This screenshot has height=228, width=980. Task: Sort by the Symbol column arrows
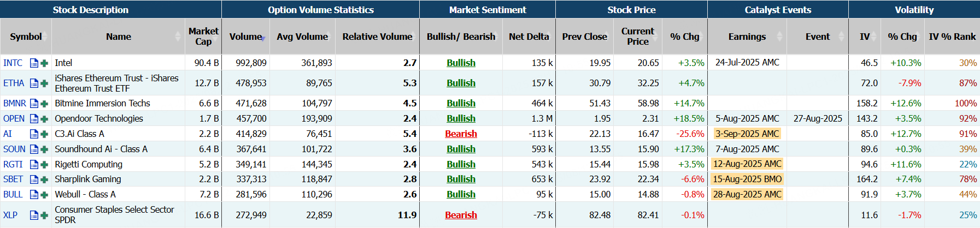click(46, 37)
